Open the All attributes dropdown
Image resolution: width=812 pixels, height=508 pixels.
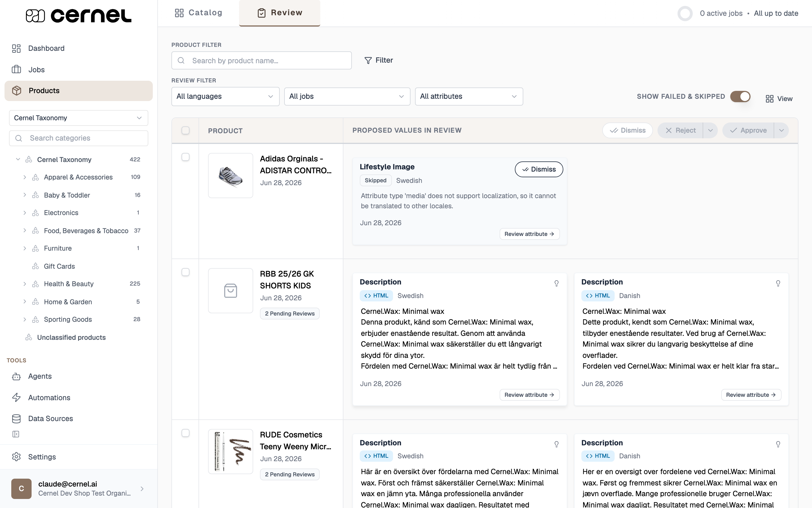tap(469, 97)
